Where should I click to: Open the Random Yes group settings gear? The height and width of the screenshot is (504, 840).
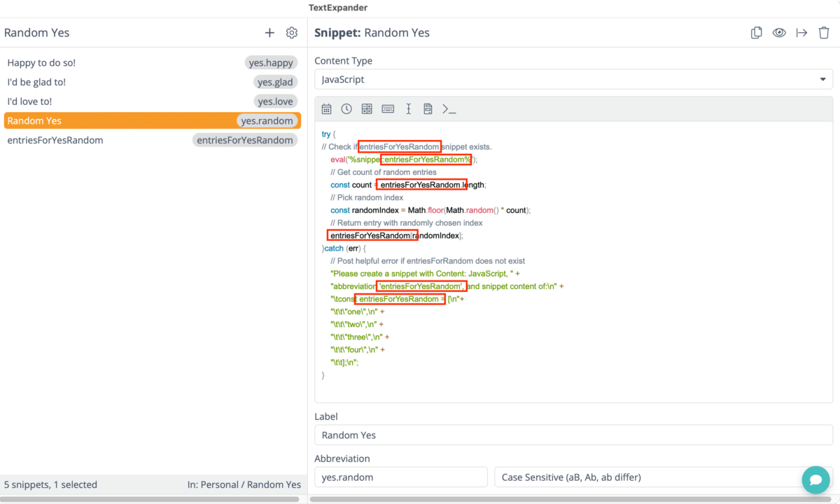[292, 33]
